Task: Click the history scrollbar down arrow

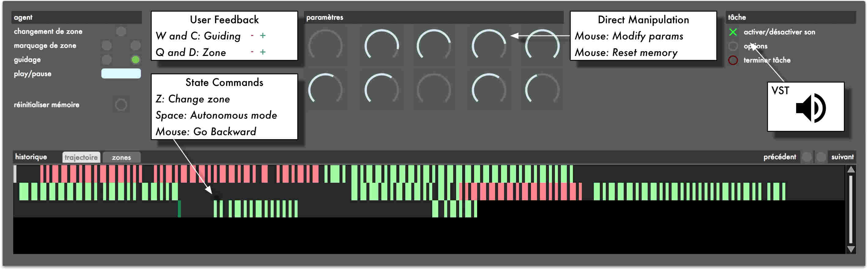Action: (851, 249)
